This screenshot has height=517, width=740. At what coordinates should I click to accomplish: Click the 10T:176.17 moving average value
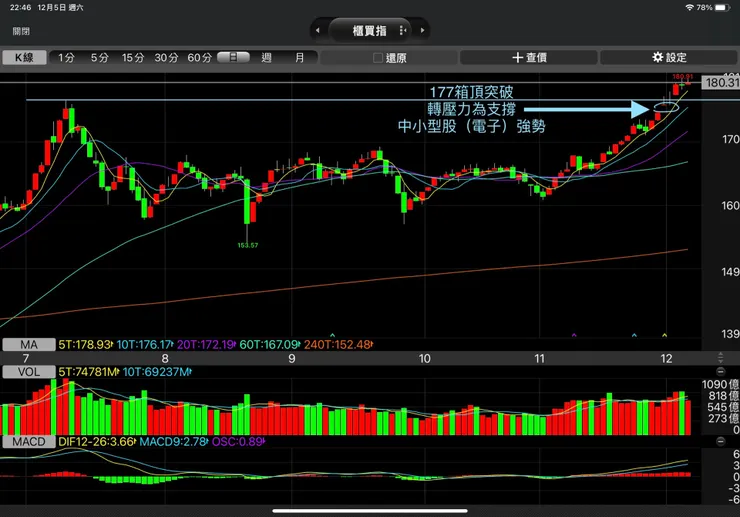point(144,345)
